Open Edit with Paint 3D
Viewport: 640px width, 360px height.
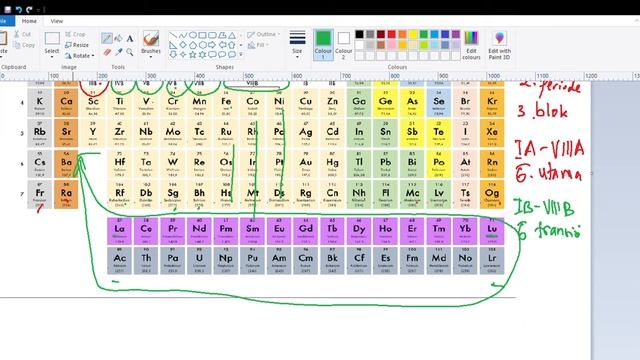pyautogui.click(x=499, y=45)
